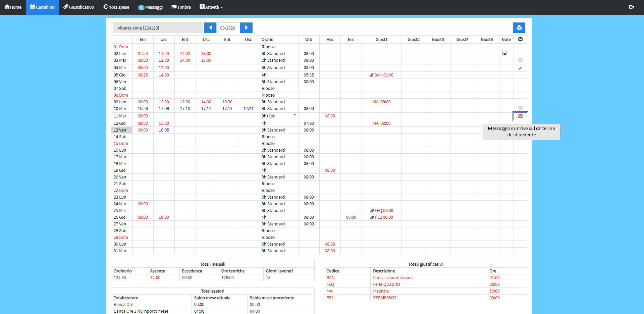Screen dimensions: 644x314
Task: Click the 03-2020 month field
Action: coord(228,28)
